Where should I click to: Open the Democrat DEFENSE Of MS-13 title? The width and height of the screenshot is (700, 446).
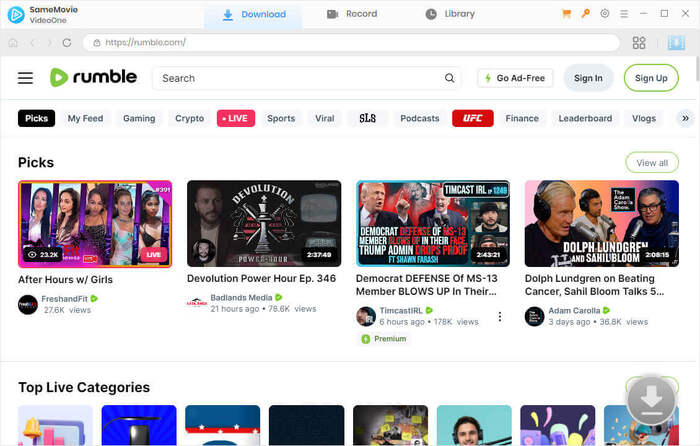pyautogui.click(x=426, y=285)
